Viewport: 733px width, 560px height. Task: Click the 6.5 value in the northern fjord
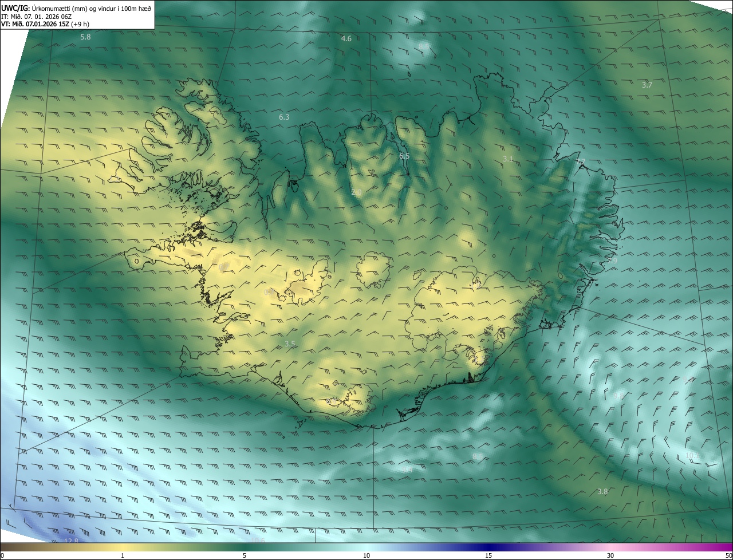(404, 156)
